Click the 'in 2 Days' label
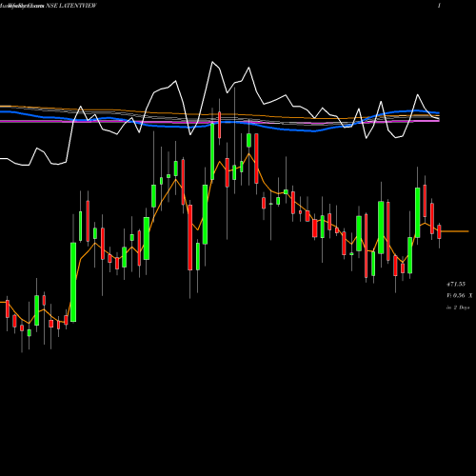The height and width of the screenshot is (476, 476). [x=458, y=307]
